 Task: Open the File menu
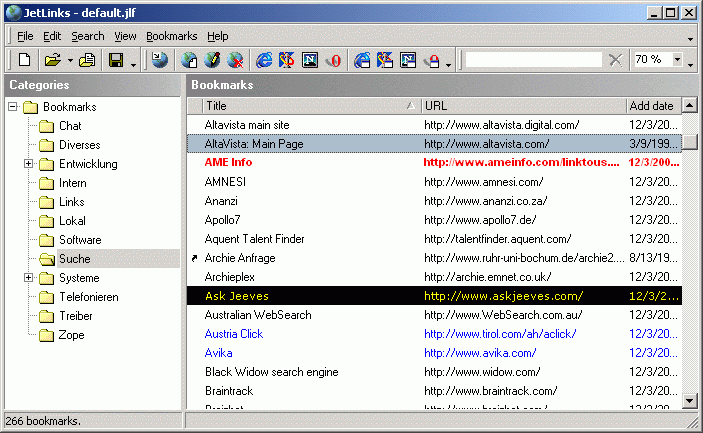pyautogui.click(x=25, y=36)
